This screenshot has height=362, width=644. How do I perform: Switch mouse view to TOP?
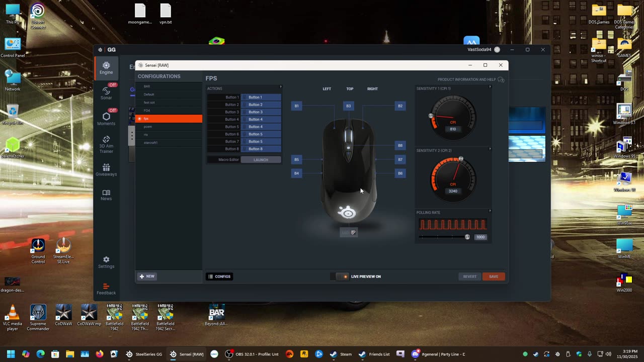350,89
